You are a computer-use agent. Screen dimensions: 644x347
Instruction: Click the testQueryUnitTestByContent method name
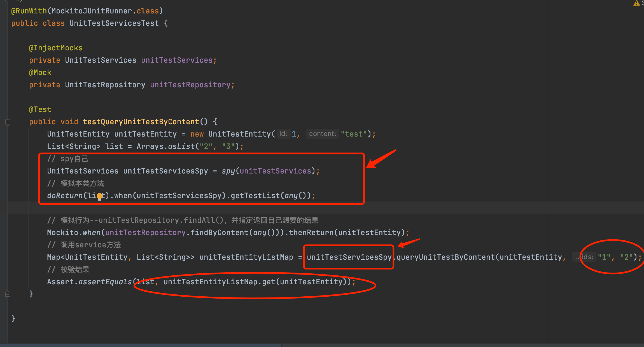141,122
